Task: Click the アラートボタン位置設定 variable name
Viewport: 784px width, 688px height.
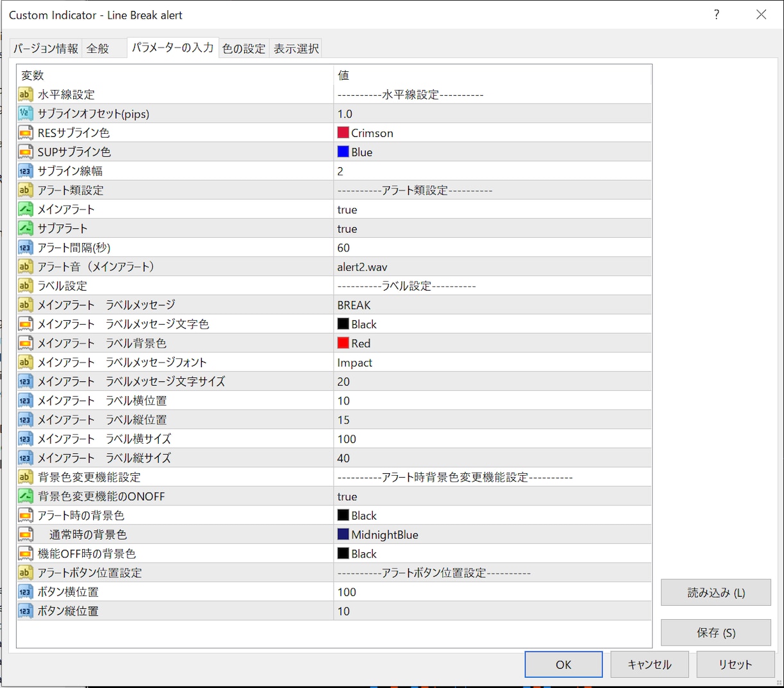Action: 90,573
